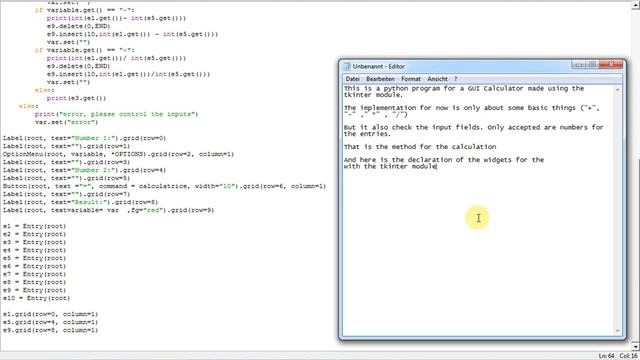Maximize the Unbenannt - Editor window
The width and height of the screenshot is (640, 360).
592,65
